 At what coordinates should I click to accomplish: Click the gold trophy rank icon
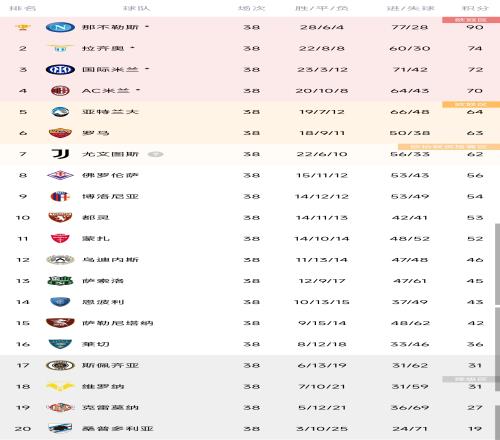(23, 27)
